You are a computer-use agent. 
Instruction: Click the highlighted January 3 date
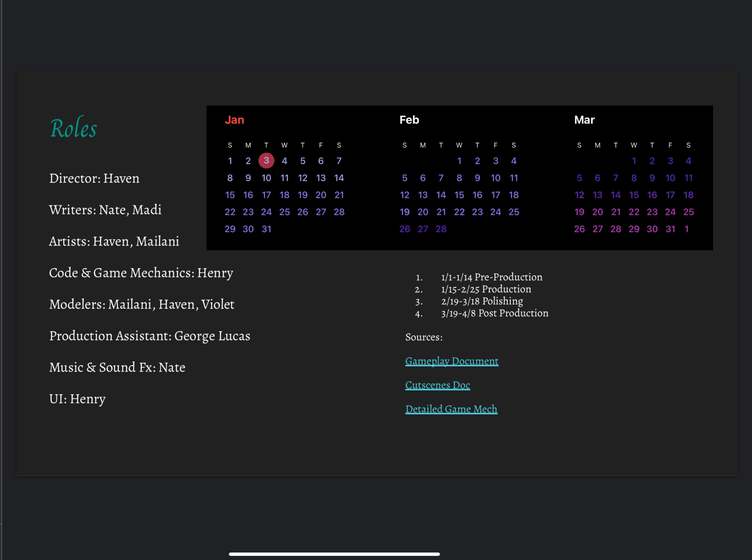(x=266, y=161)
